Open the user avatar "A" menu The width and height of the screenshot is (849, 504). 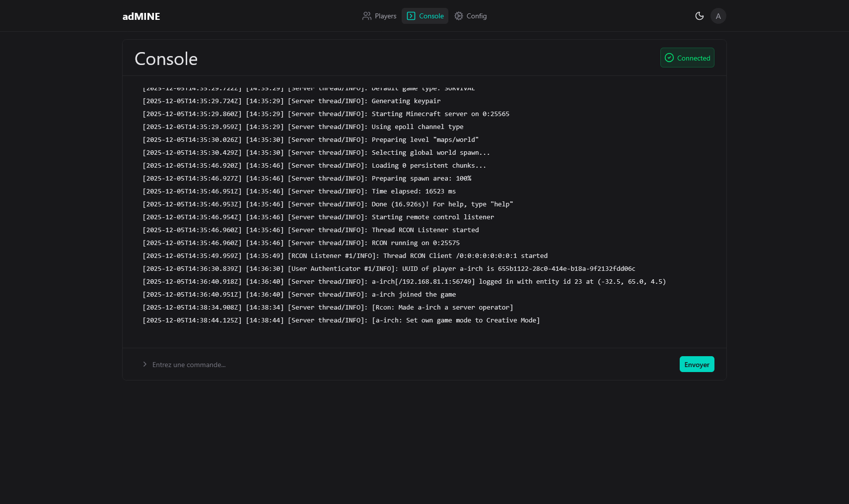click(x=718, y=16)
